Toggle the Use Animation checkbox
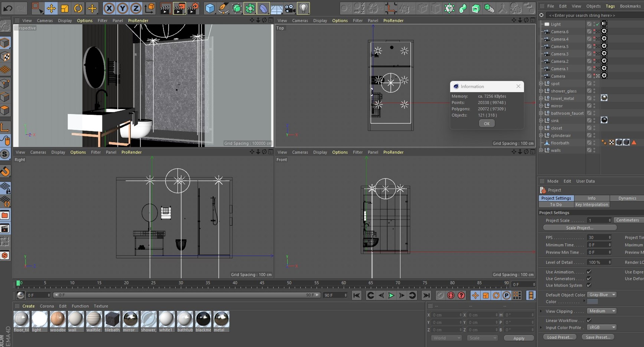This screenshot has width=644, height=347. (x=589, y=272)
